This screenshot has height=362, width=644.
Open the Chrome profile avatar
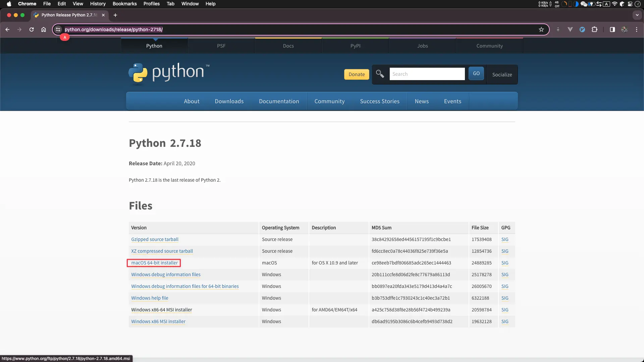(624, 29)
